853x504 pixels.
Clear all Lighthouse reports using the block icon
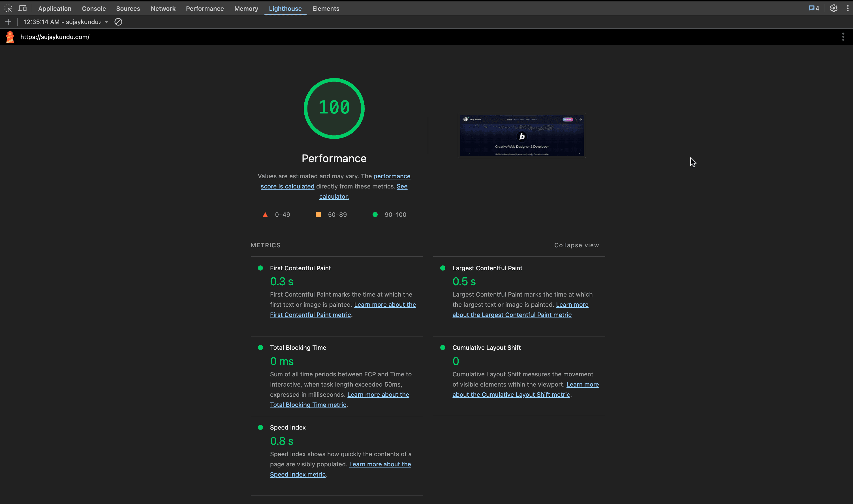118,22
